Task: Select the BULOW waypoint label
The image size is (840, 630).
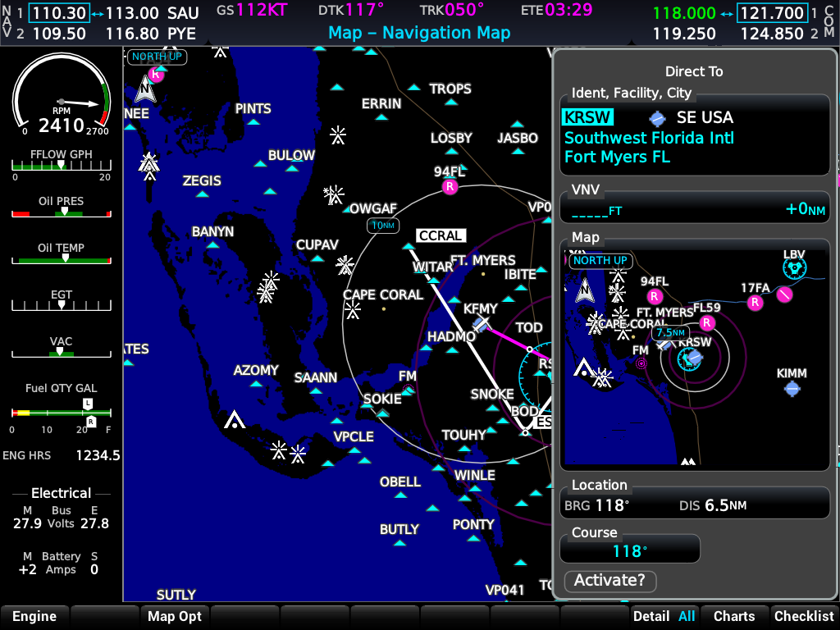Action: [291, 155]
